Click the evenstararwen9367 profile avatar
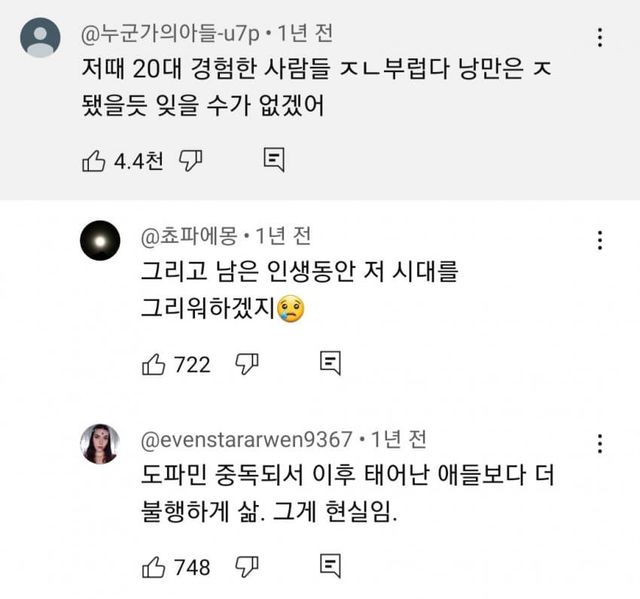The image size is (640, 599). (100, 443)
